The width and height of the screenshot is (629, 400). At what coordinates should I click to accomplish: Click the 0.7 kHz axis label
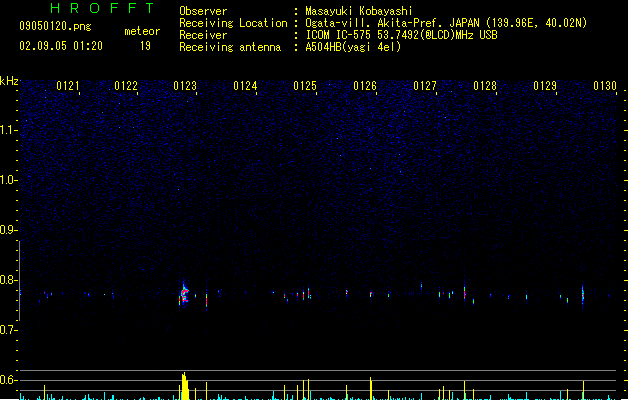(x=9, y=330)
